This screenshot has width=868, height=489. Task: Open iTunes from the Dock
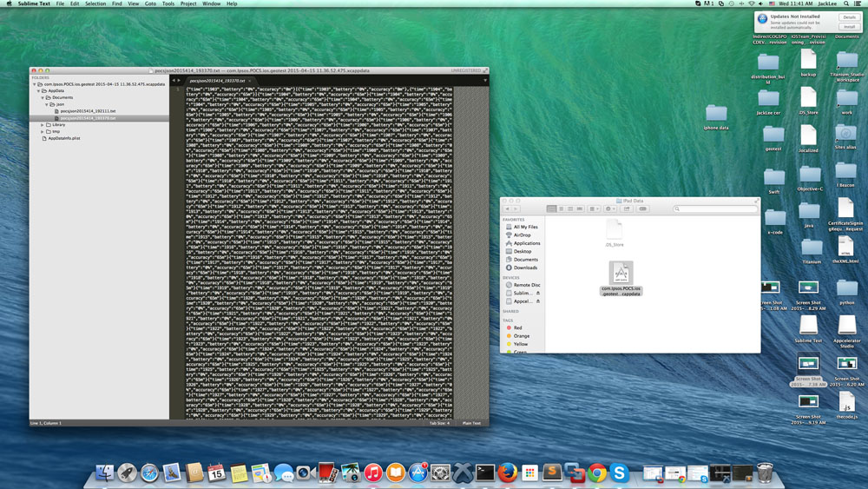coord(373,473)
